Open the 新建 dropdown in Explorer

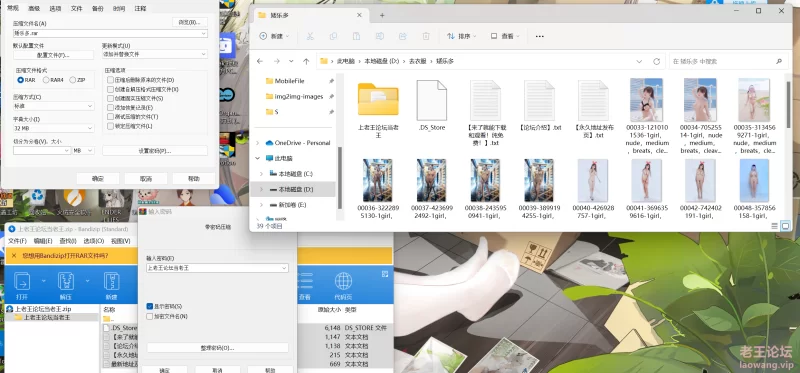[x=274, y=36]
